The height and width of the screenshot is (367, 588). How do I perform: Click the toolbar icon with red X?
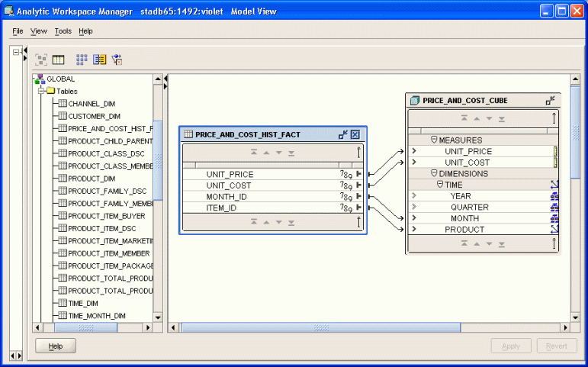coord(117,60)
